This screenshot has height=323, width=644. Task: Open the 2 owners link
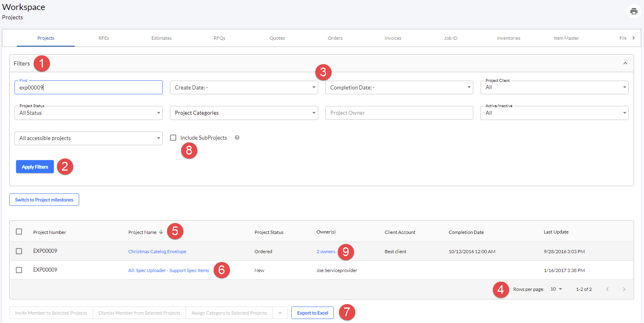326,252
